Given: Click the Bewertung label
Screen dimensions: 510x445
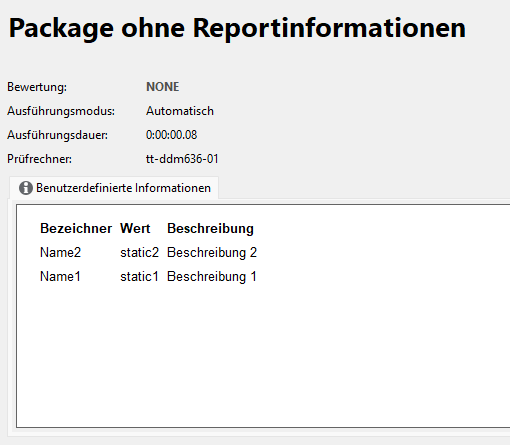Looking at the screenshot, I should tap(37, 87).
